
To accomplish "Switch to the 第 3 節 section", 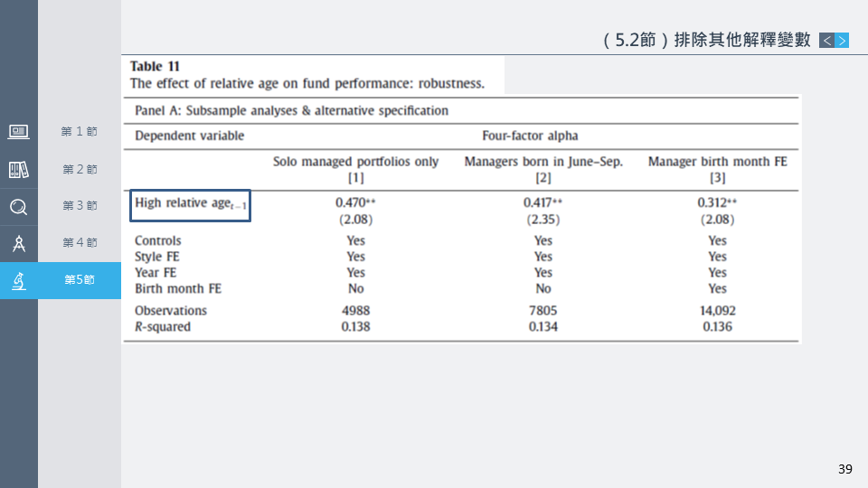I will point(80,206).
